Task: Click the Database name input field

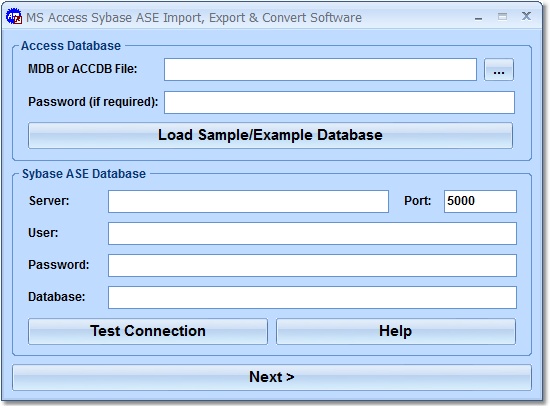Action: click(312, 297)
